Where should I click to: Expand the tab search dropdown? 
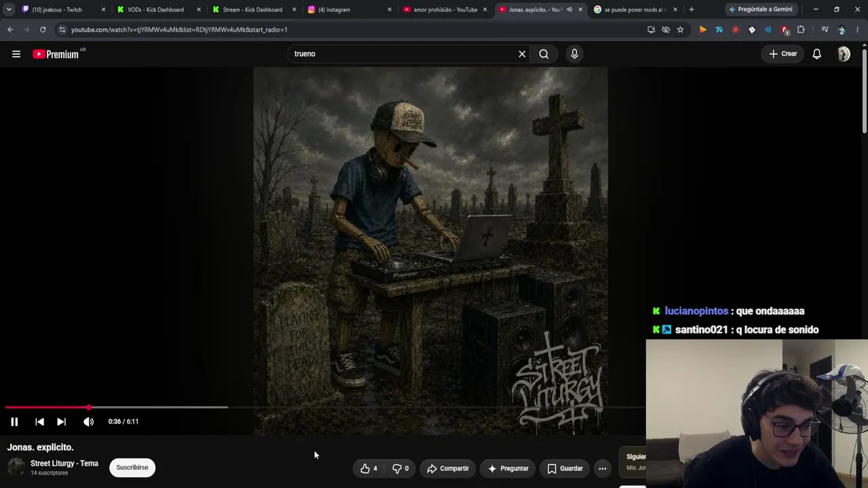click(8, 9)
